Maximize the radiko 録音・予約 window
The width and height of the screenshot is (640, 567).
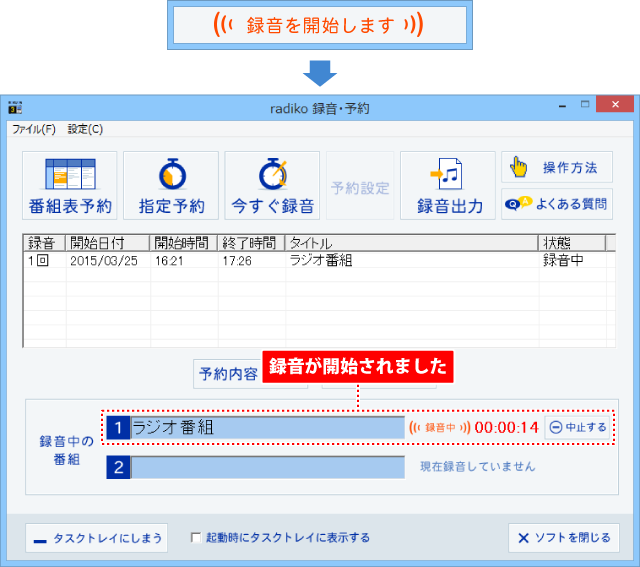click(x=585, y=105)
